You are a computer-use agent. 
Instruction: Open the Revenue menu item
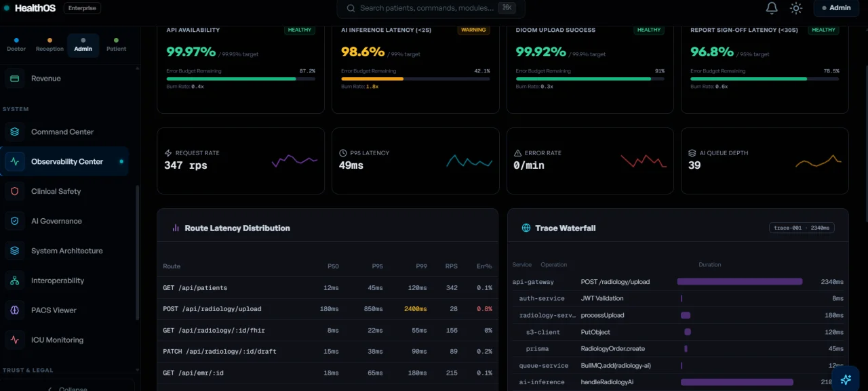click(x=64, y=79)
